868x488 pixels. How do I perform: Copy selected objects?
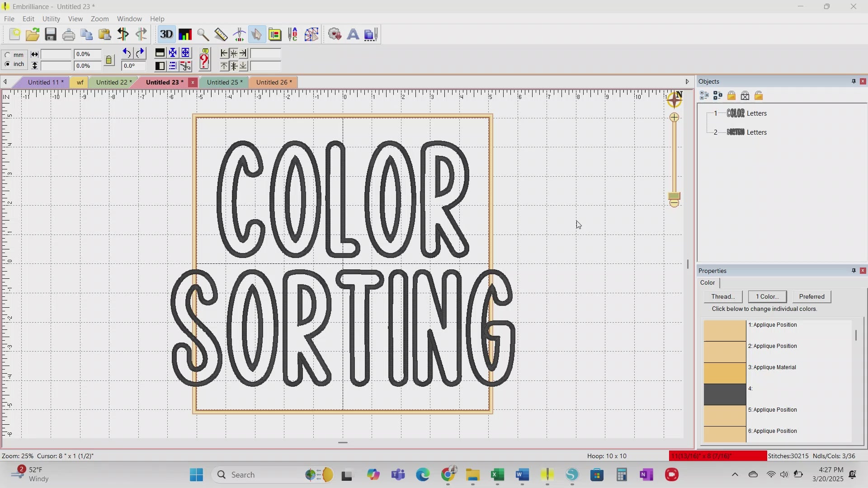coord(86,34)
